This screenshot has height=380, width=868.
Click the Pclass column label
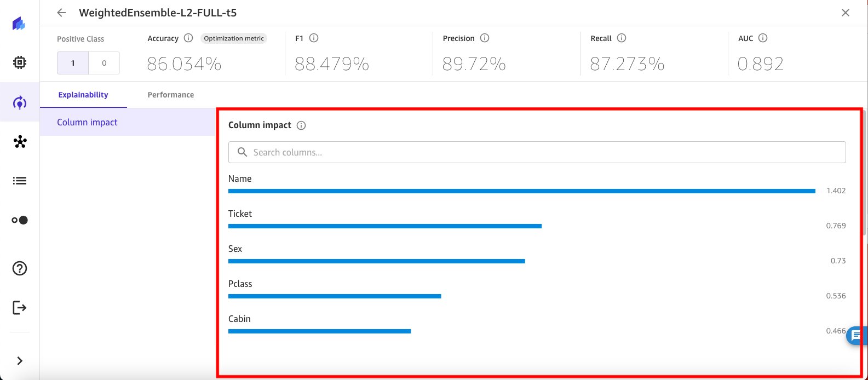[240, 284]
